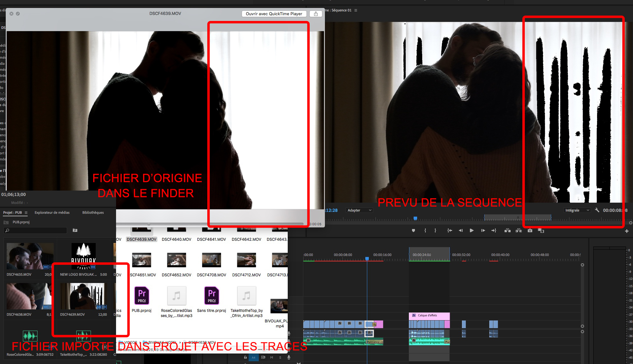Select the PUB.prproj Premiere project icon
The width and height of the screenshot is (633, 364).
click(x=141, y=296)
